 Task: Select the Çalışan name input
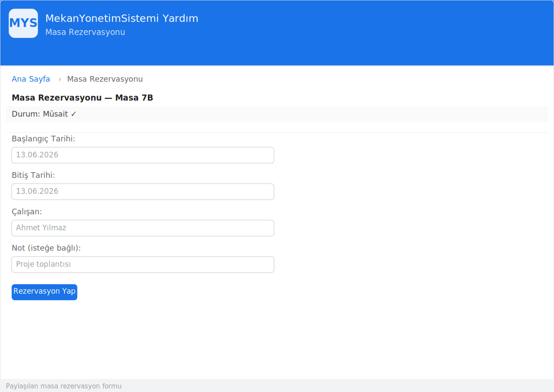click(143, 228)
